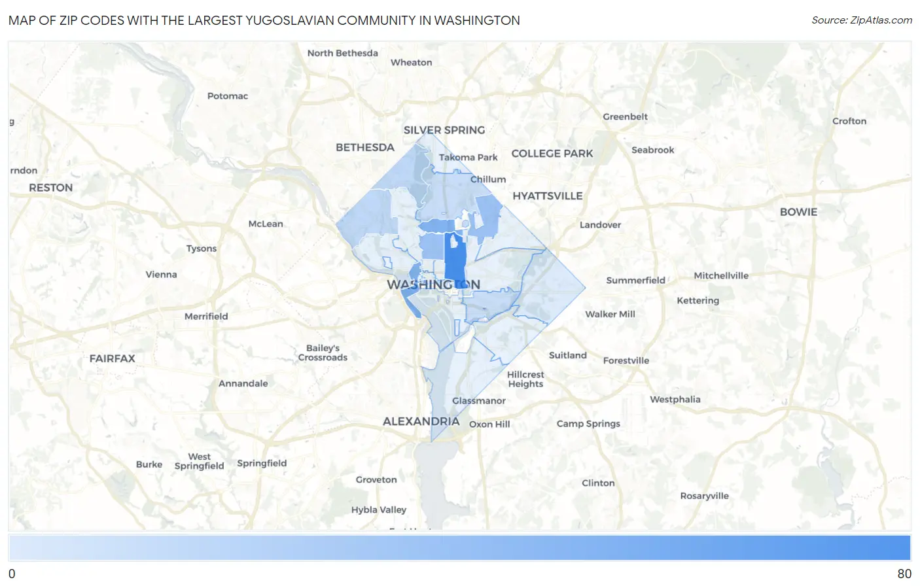Screen dimensions: 920x588
Task: Click the Wheaton label
Action: pyautogui.click(x=412, y=63)
